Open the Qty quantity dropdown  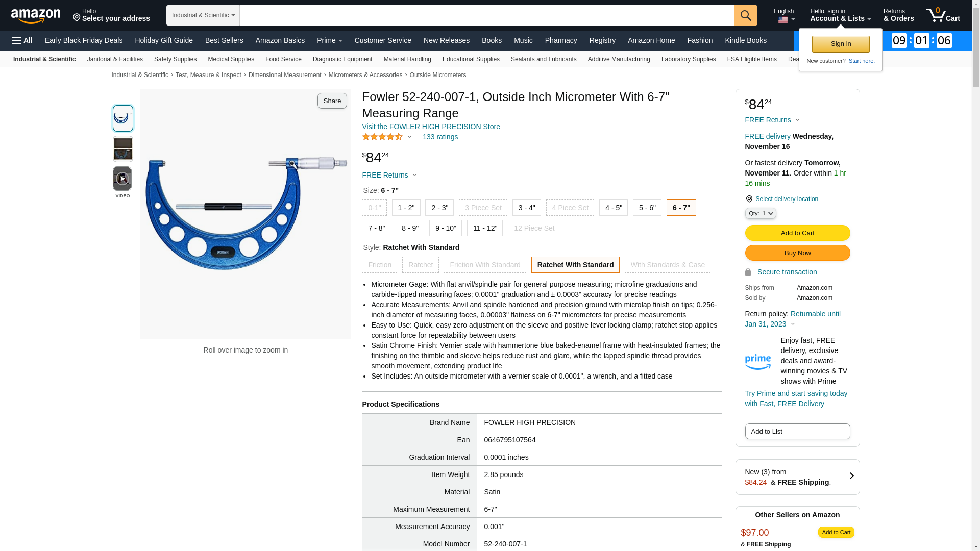pos(760,213)
